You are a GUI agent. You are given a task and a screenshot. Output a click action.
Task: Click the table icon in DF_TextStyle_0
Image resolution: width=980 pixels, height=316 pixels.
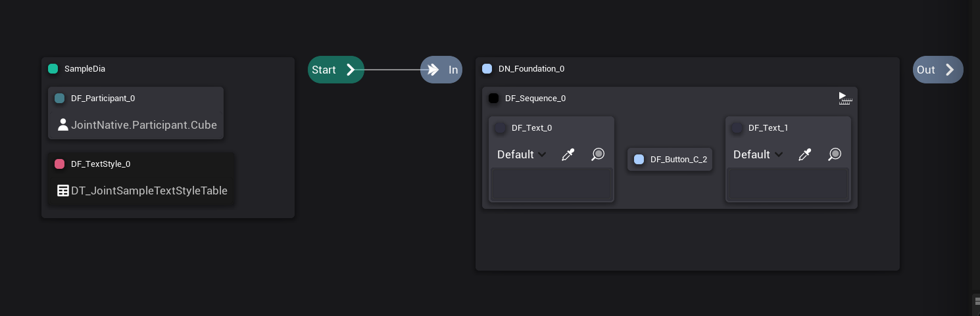(63, 191)
